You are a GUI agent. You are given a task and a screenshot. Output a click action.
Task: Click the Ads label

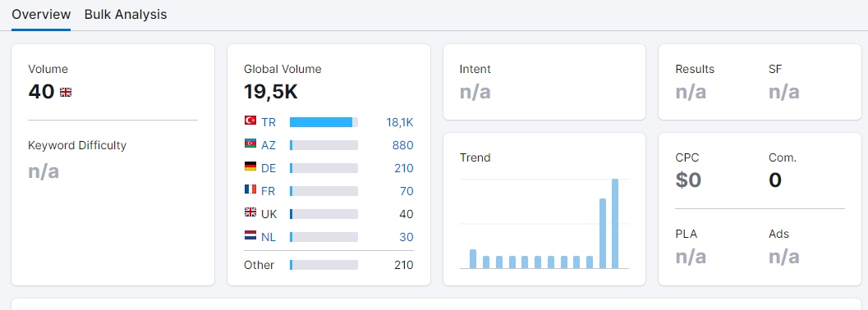pyautogui.click(x=778, y=234)
